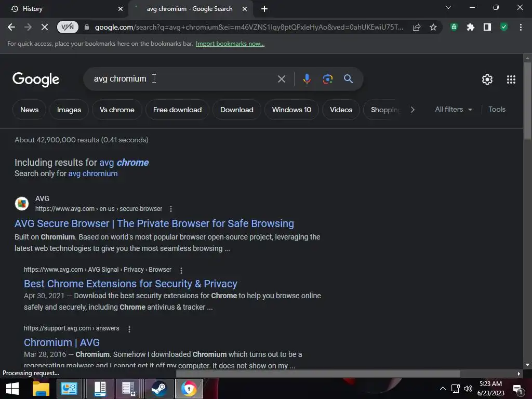The width and height of the screenshot is (532, 399).
Task: Open options for AVG Signal result
Action: click(x=181, y=270)
